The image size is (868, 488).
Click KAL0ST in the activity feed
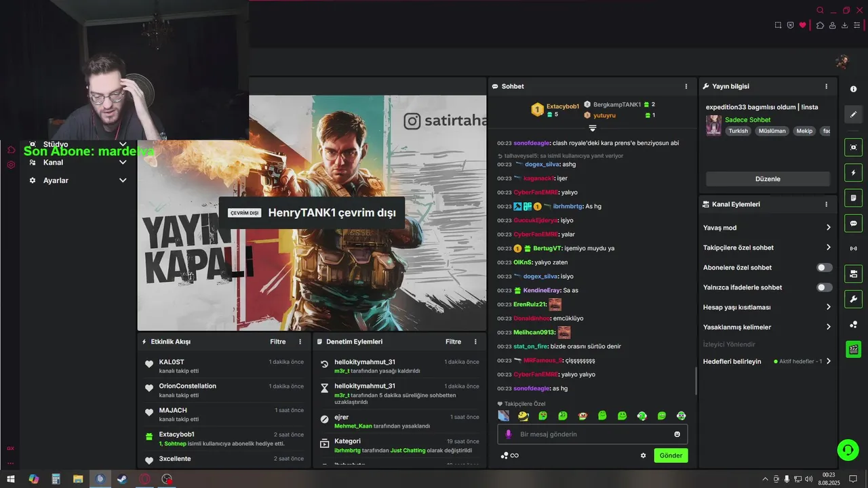click(x=172, y=362)
